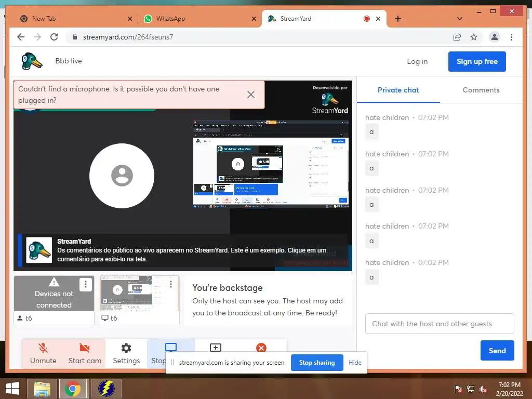The height and width of the screenshot is (399, 532).
Task: Send the chat message
Action: 497,351
